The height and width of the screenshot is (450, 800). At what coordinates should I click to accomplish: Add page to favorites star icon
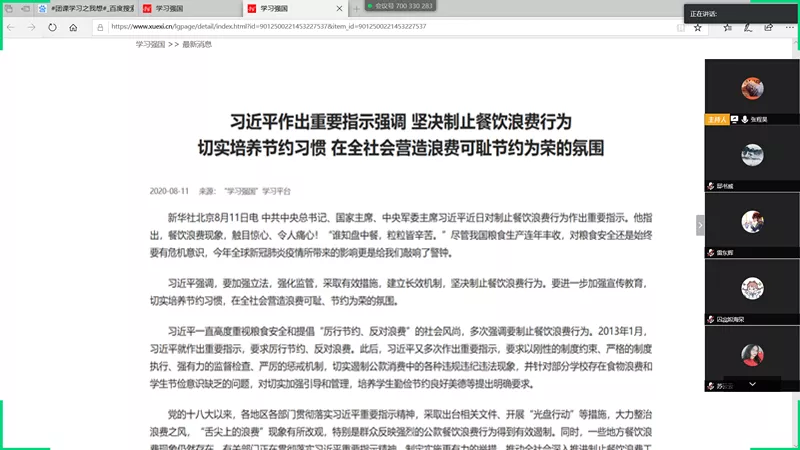pos(698,27)
